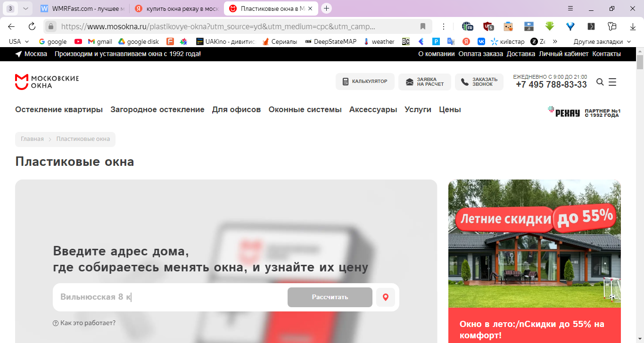Screen dimensions: 644x343
Task: Open the VK bookmark icon
Action: [x=481, y=41]
